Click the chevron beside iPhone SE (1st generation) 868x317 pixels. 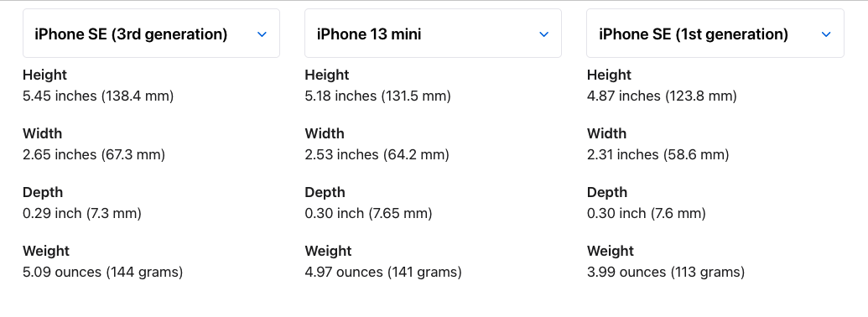click(x=826, y=34)
